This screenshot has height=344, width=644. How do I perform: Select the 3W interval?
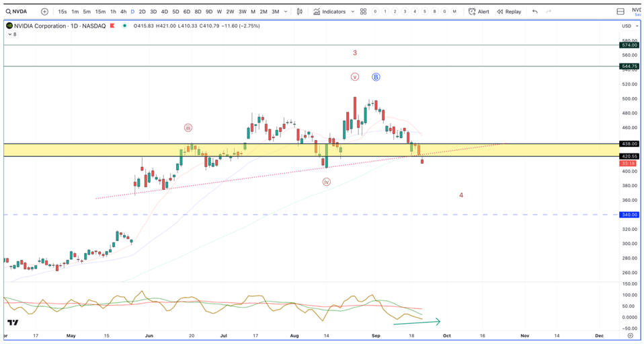coord(242,11)
